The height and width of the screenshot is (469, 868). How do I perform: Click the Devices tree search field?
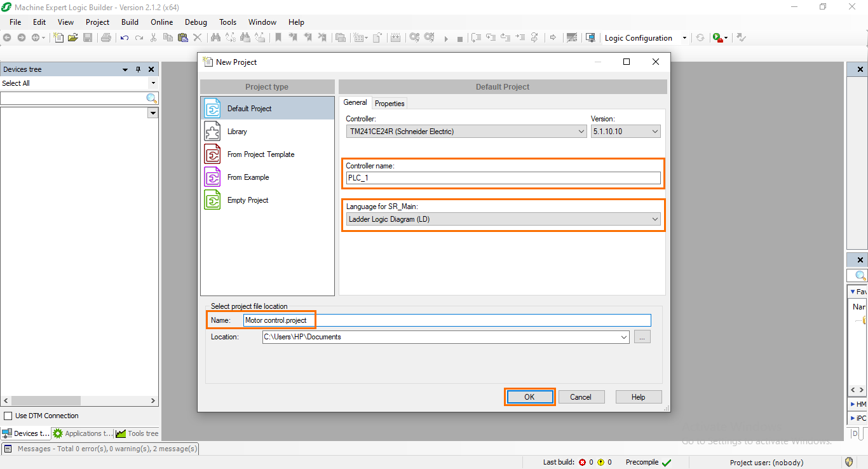[x=73, y=98]
